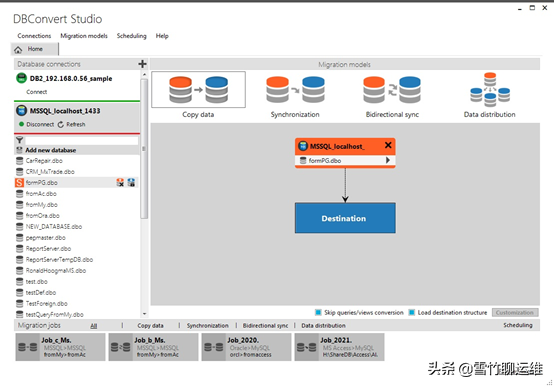Viewport: 554px width, 387px height.
Task: Select ReportServer.dbo database
Action: pyautogui.click(x=48, y=248)
